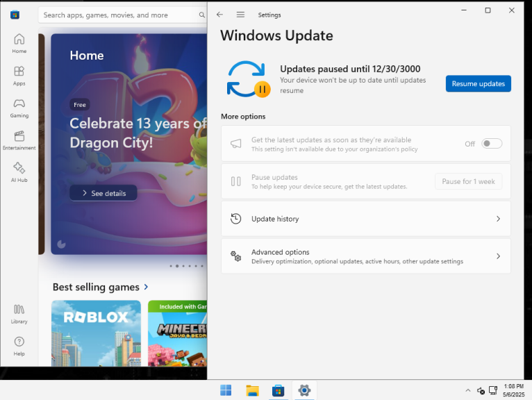Screen dimensions: 532x400
Task: Click the search magnifier in Store
Action: coord(201,15)
